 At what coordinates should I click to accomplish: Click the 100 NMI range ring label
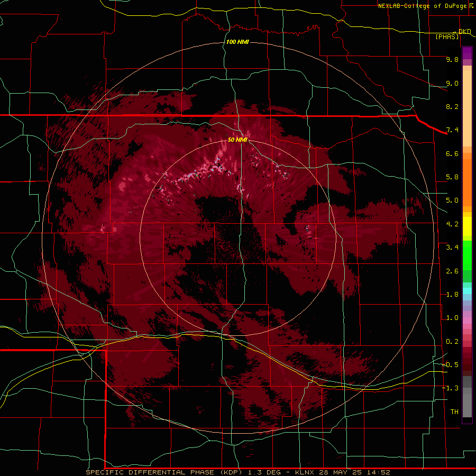pyautogui.click(x=237, y=42)
